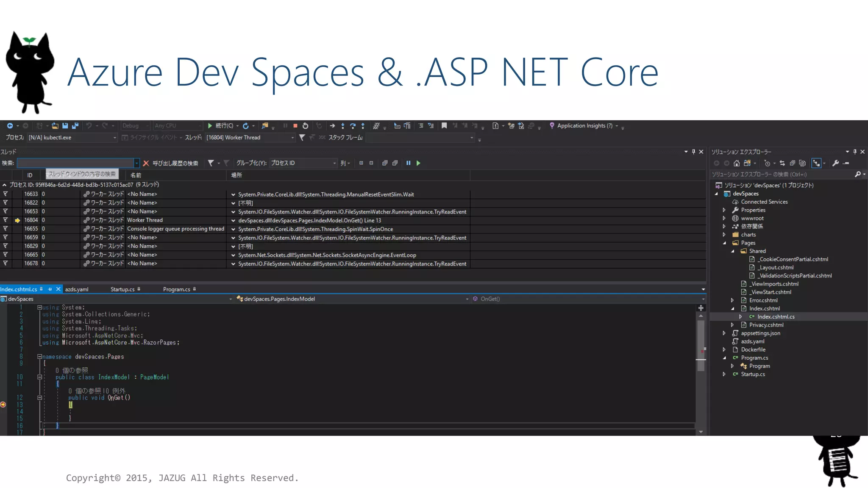The width and height of the screenshot is (868, 488).
Task: Click the editor vertical scrollbar thumb
Action: pyautogui.click(x=701, y=345)
